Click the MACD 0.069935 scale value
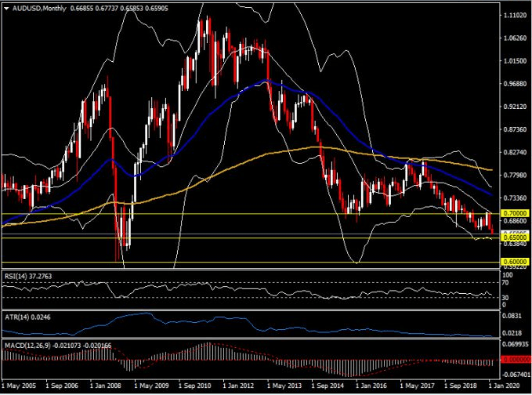 pos(515,344)
